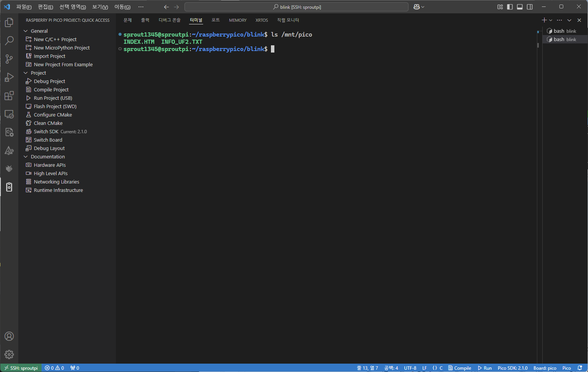Click the Copilot icon in title bar

tap(417, 7)
